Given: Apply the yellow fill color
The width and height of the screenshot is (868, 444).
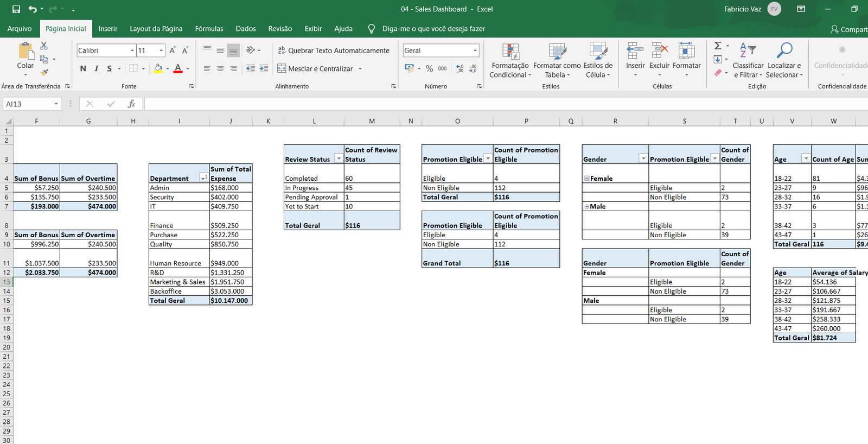Looking at the screenshot, I should pos(158,68).
